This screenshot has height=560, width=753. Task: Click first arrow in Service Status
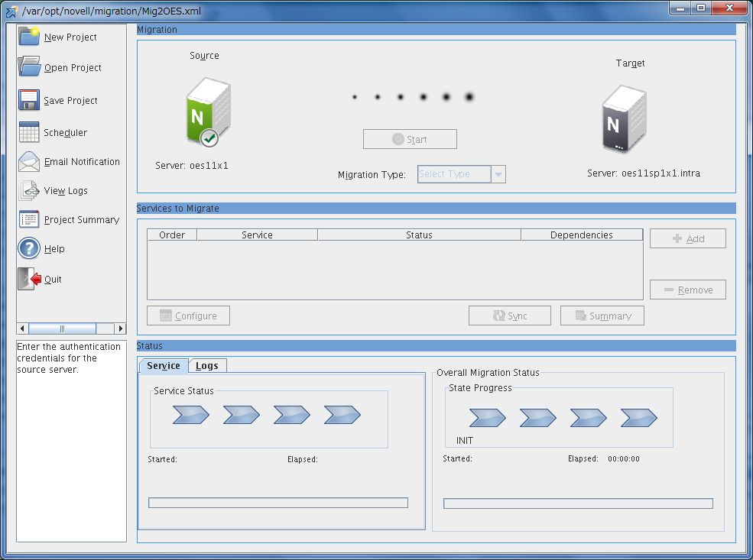click(190, 415)
